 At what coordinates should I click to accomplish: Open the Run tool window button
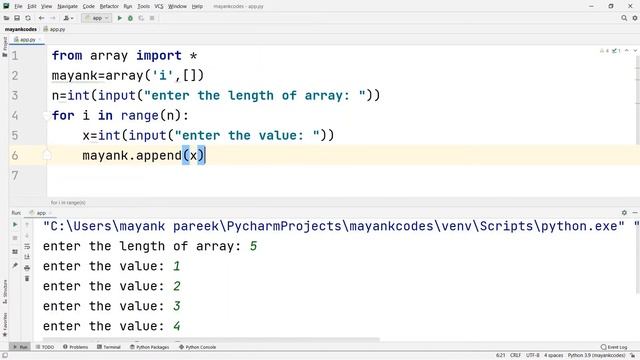(20, 347)
